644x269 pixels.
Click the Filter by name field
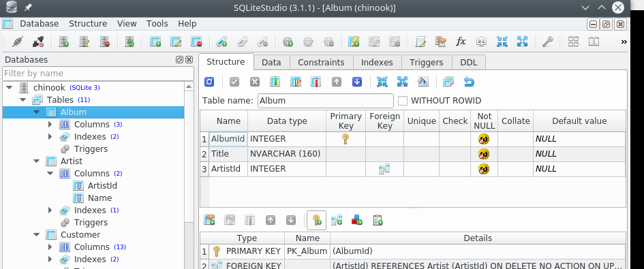point(98,74)
